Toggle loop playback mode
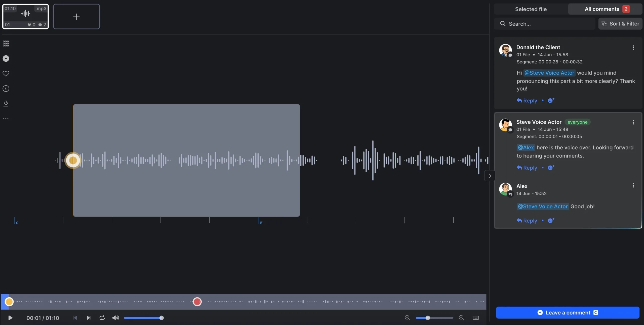The width and height of the screenshot is (644, 325). point(102,318)
